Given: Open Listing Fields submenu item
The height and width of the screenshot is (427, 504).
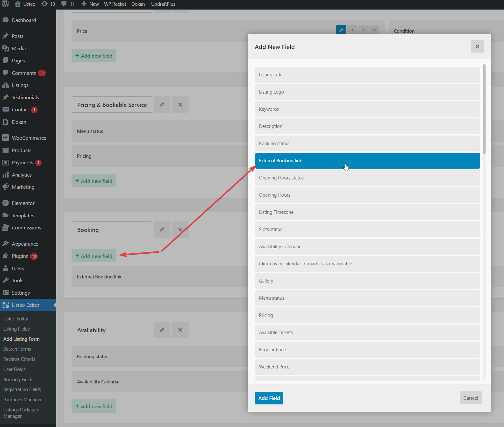Looking at the screenshot, I should [x=17, y=329].
